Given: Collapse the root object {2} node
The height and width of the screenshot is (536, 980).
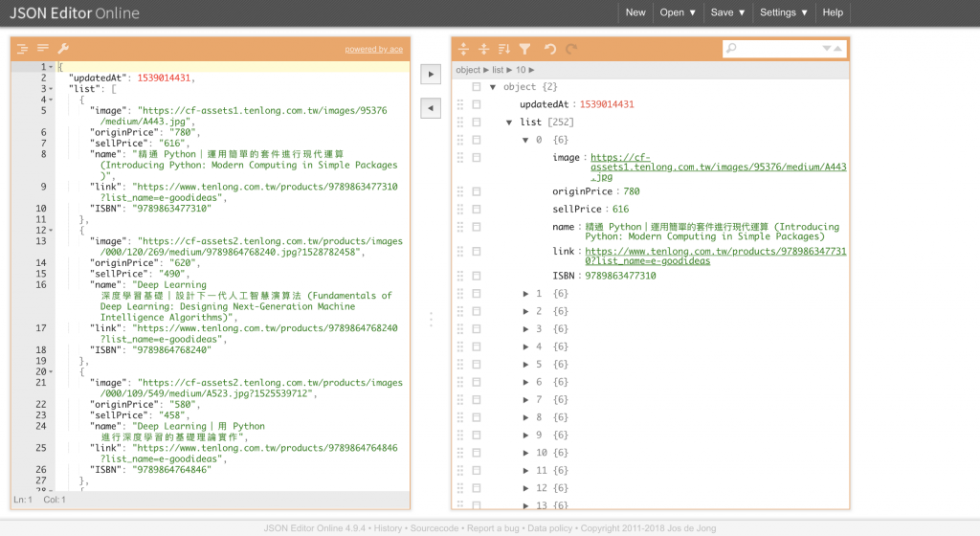Looking at the screenshot, I should [x=493, y=87].
